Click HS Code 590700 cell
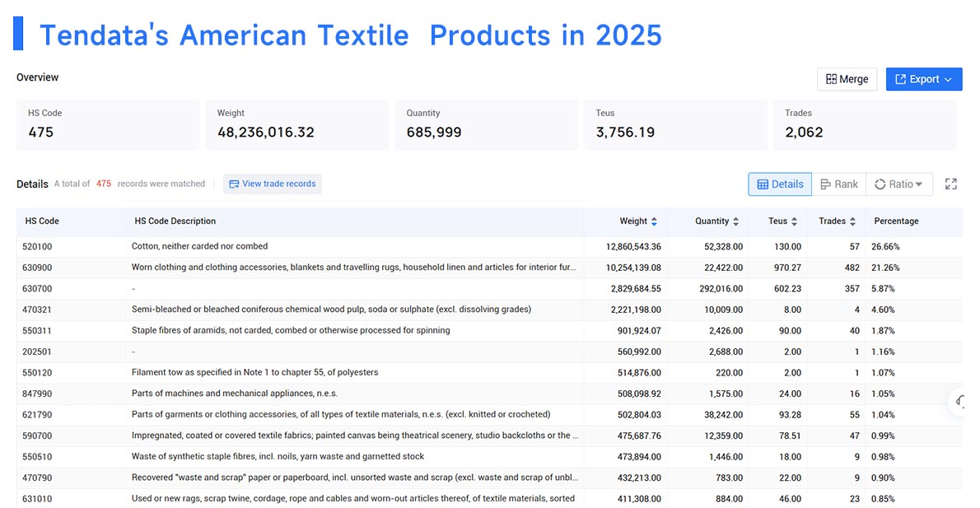 [38, 436]
